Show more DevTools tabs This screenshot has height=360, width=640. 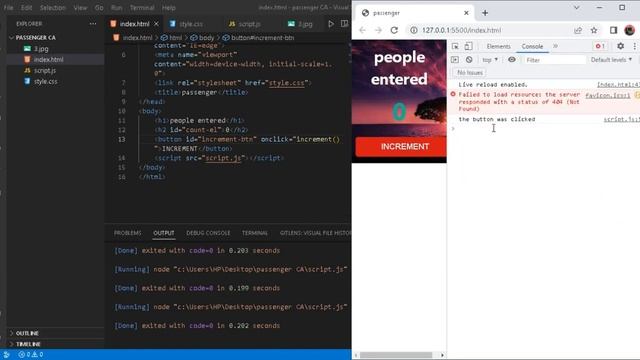point(555,46)
